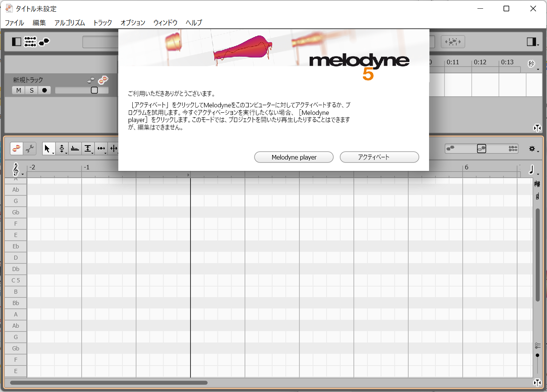Open the ヘルプ menu

(194, 23)
